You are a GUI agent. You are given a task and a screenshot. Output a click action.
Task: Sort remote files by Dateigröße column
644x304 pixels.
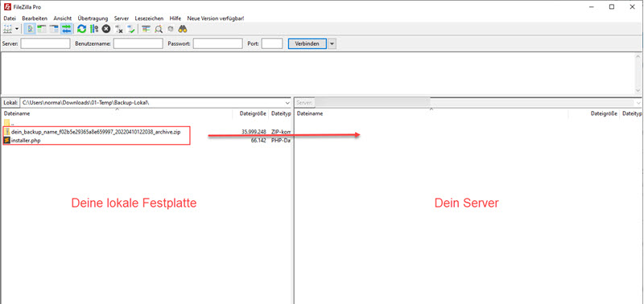594,113
